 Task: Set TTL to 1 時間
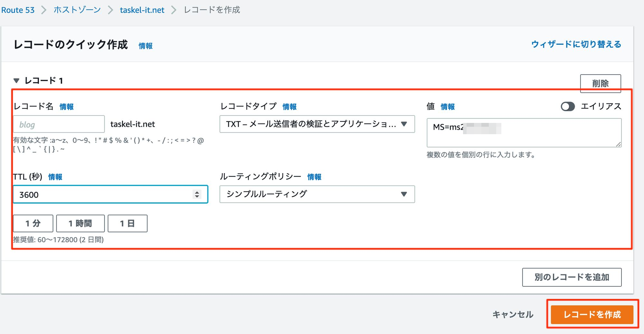pos(80,223)
